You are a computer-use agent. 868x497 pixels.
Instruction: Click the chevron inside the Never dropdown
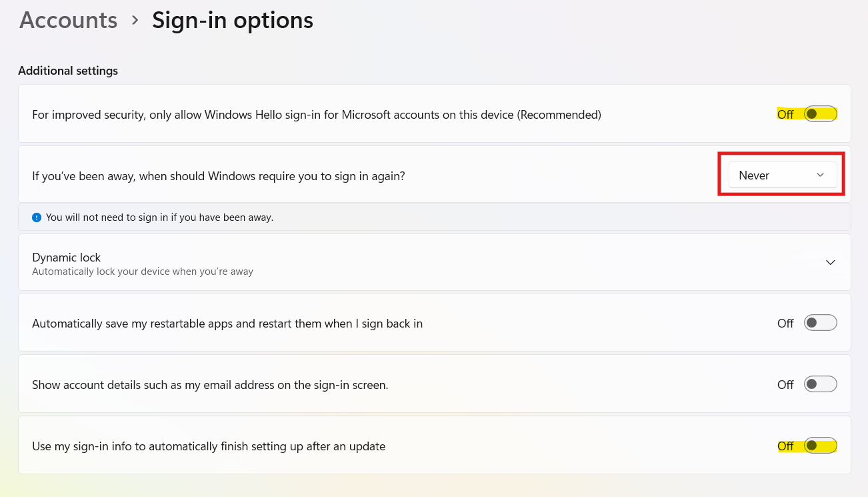tap(821, 175)
